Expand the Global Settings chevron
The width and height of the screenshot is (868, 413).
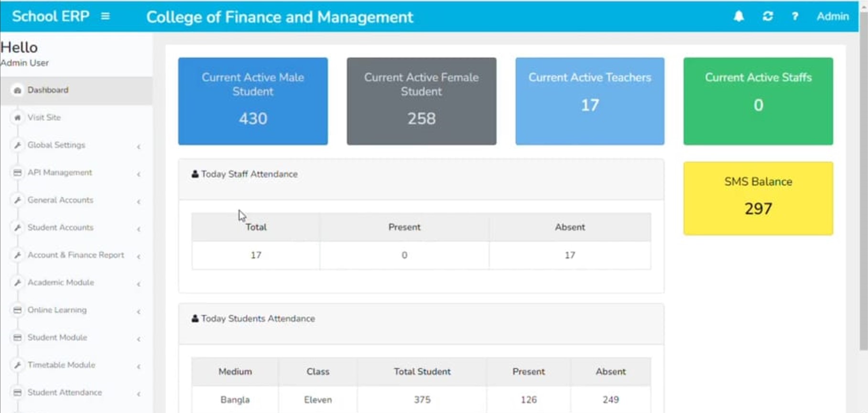[139, 147]
